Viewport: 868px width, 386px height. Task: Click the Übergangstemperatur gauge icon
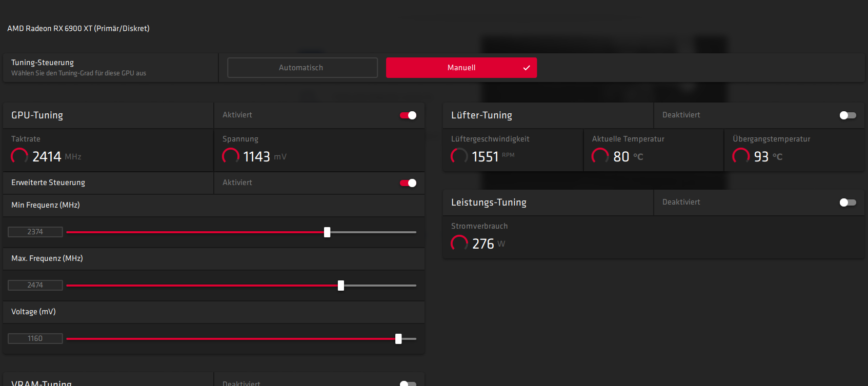(741, 156)
